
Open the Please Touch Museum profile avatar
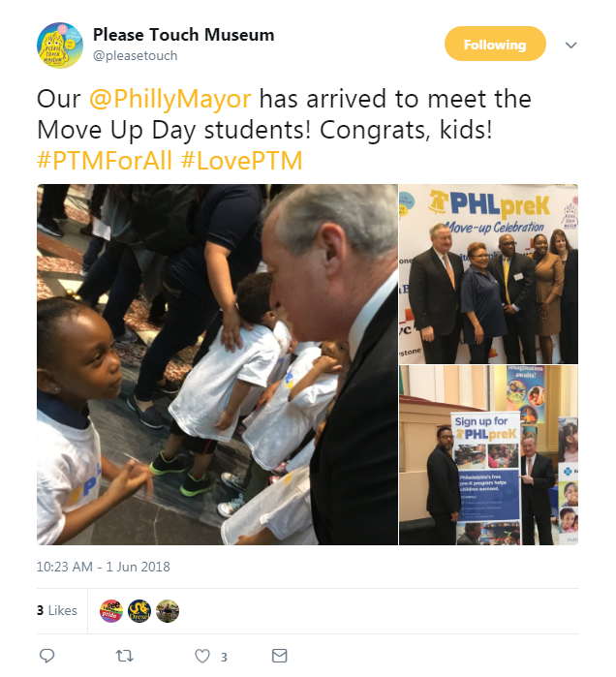60,46
